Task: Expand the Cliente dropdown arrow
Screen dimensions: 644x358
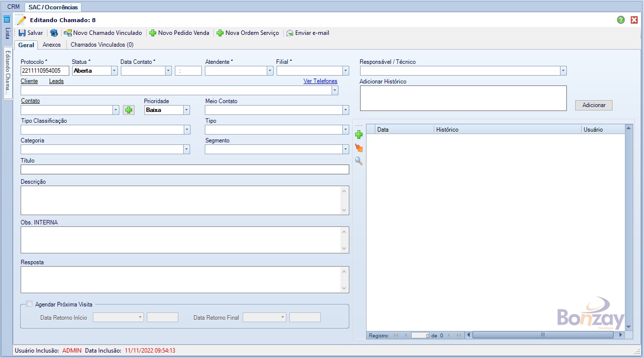Action: point(335,90)
